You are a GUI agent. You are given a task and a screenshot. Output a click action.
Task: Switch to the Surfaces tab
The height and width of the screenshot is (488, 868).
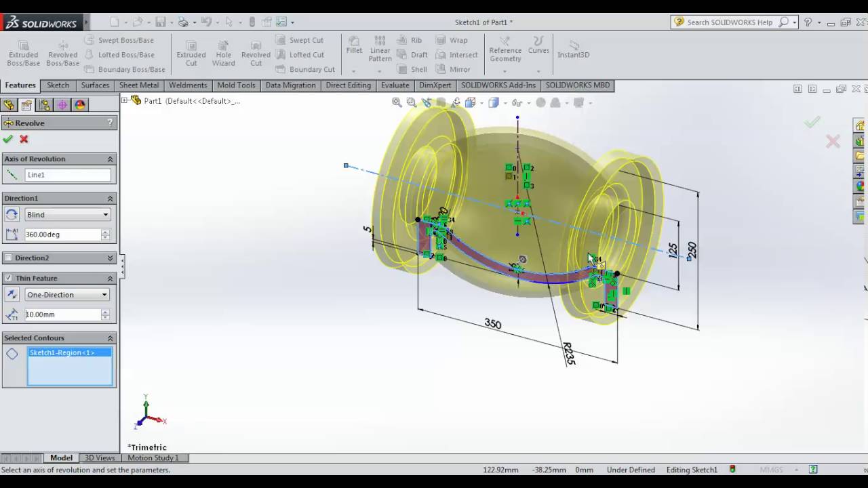point(95,85)
